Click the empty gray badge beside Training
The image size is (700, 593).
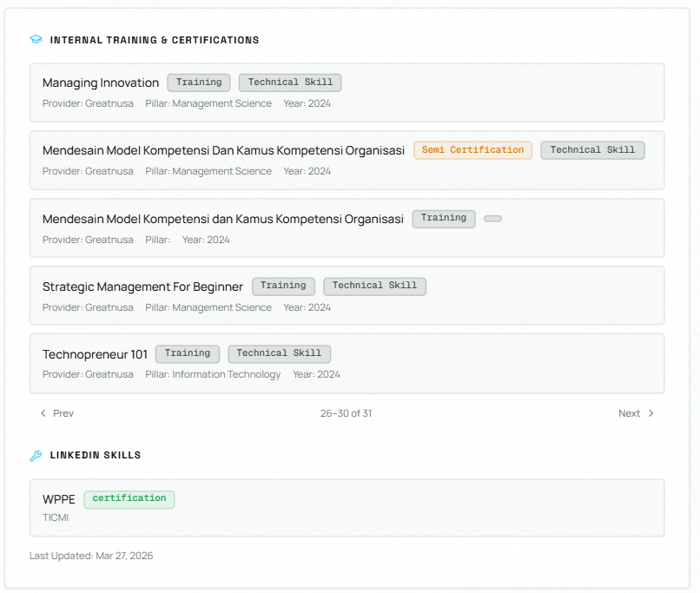[492, 219]
